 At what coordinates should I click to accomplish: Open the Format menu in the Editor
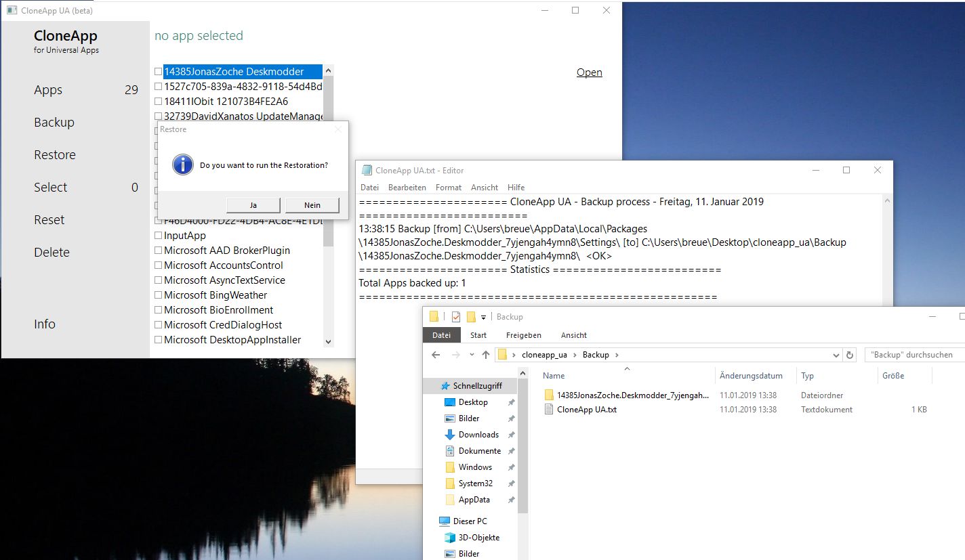[449, 188]
